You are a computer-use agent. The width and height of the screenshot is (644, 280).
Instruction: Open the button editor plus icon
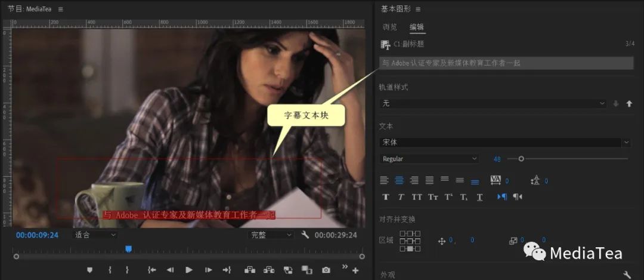click(x=355, y=270)
